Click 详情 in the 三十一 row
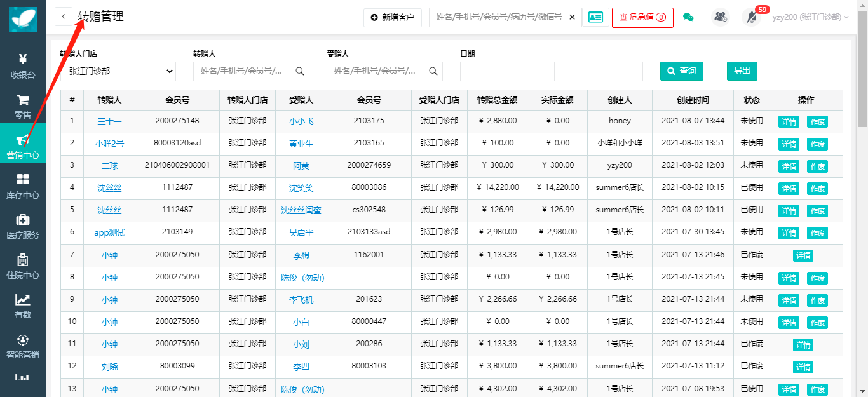 click(789, 122)
